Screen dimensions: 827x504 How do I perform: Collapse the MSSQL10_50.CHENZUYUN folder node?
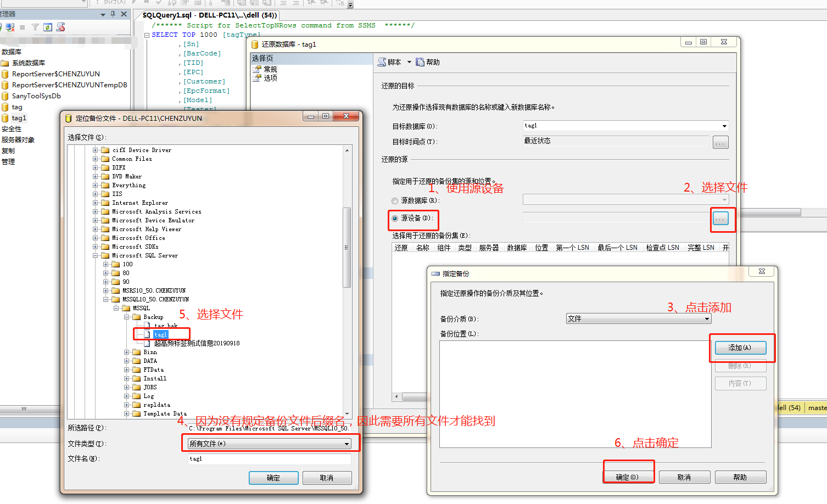[x=106, y=299]
